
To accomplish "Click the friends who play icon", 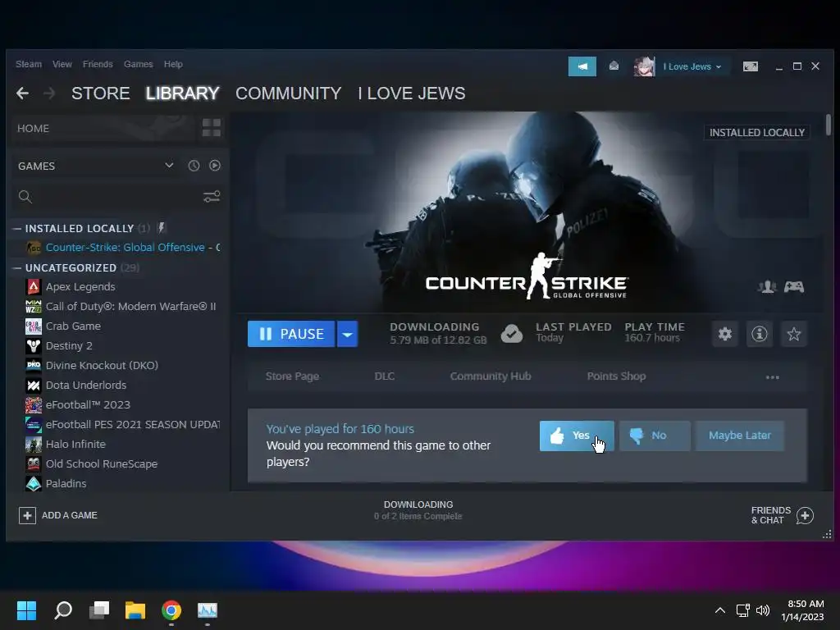I will coord(767,287).
